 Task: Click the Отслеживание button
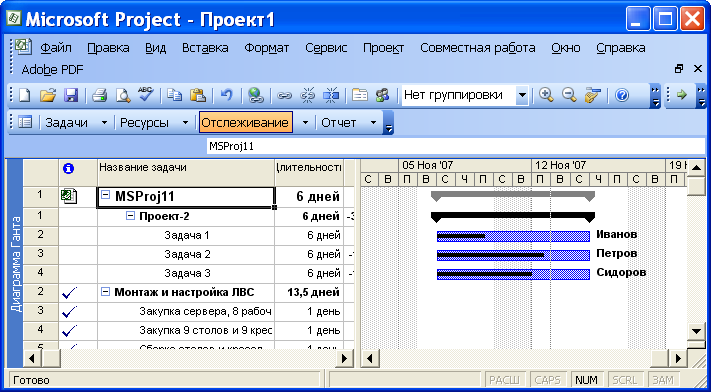click(245, 122)
